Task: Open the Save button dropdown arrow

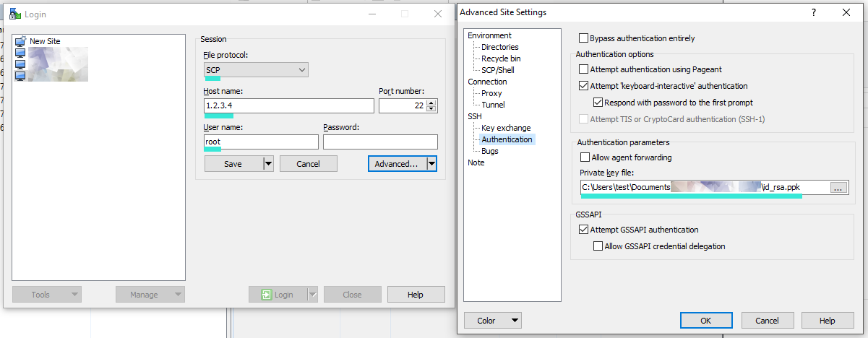Action: 268,164
